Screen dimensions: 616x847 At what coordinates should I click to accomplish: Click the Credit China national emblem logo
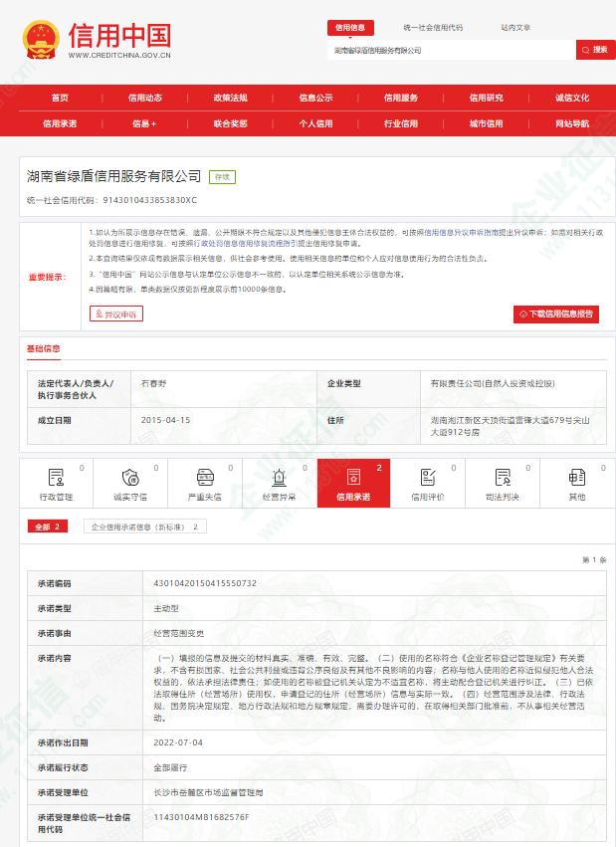coord(41,41)
